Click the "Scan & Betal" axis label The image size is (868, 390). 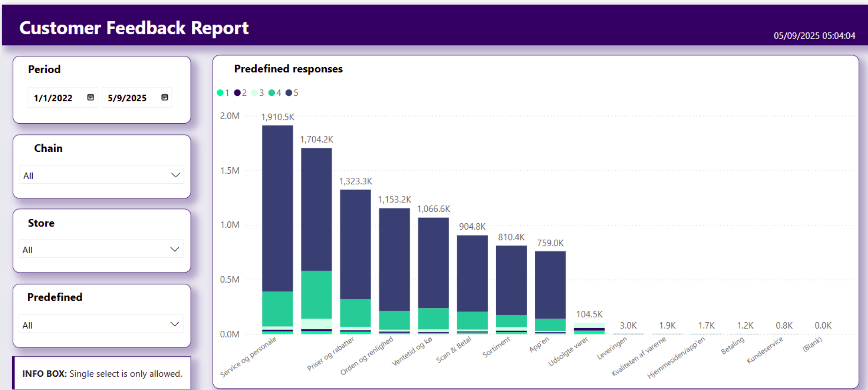(x=454, y=350)
